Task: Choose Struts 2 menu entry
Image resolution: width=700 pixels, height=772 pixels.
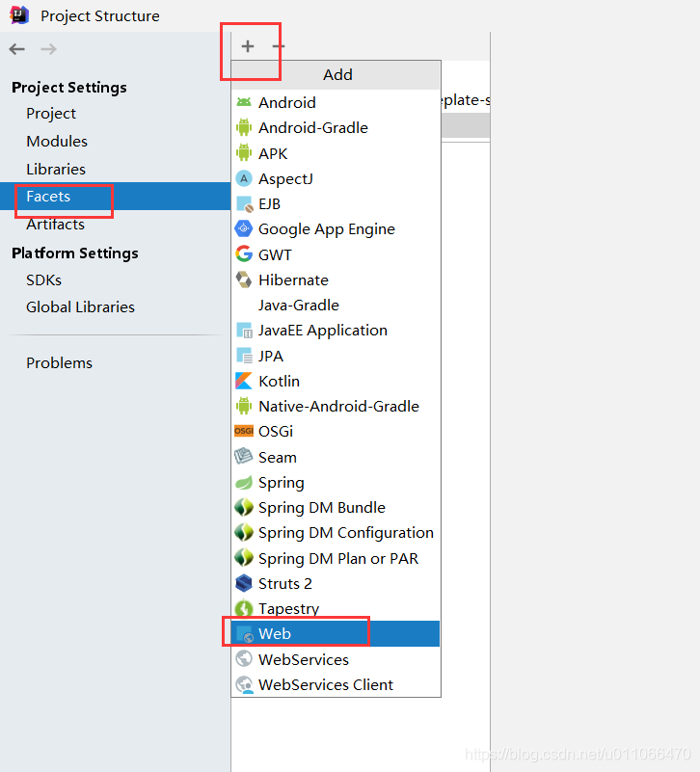Action: click(x=336, y=583)
